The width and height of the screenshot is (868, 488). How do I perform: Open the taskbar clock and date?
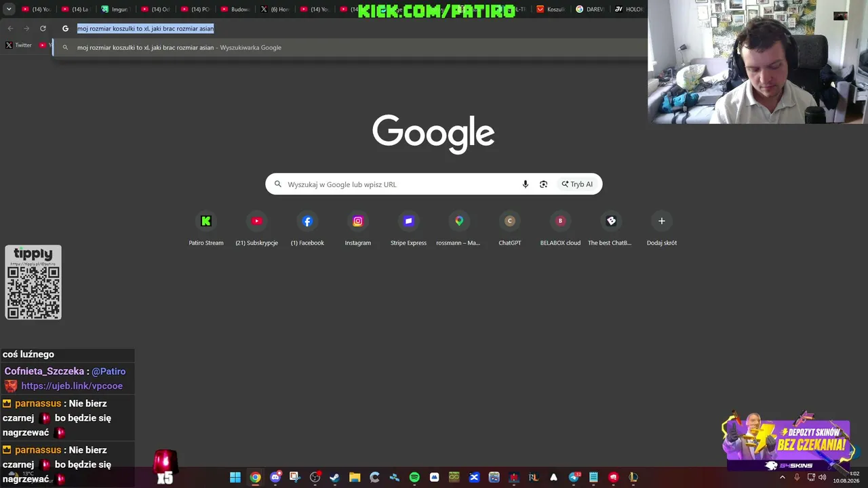click(846, 477)
